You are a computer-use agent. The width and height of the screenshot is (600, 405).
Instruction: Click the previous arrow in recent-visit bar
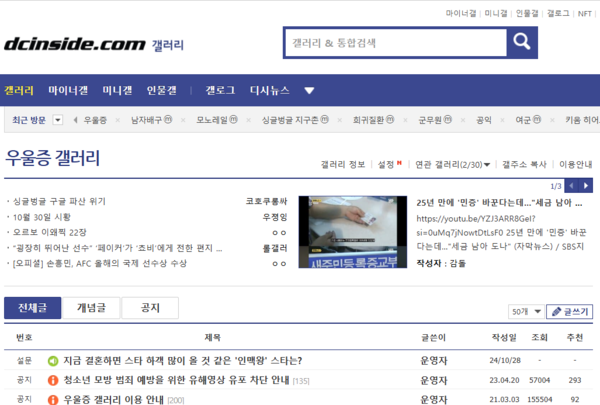(74, 120)
